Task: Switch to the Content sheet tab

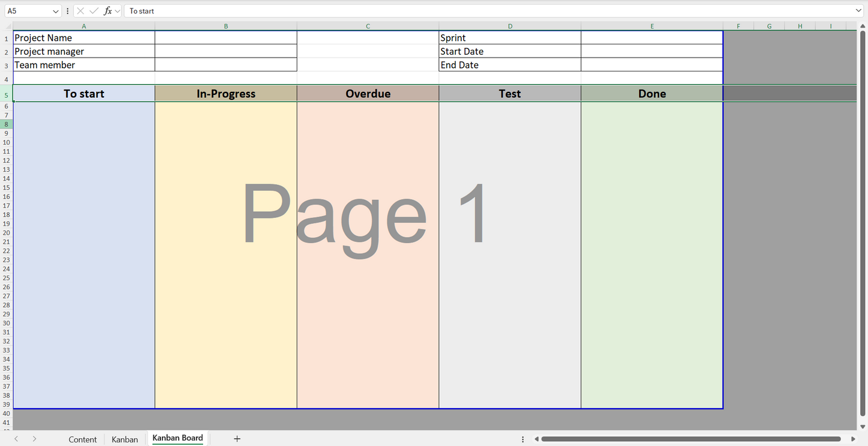Action: (82, 439)
